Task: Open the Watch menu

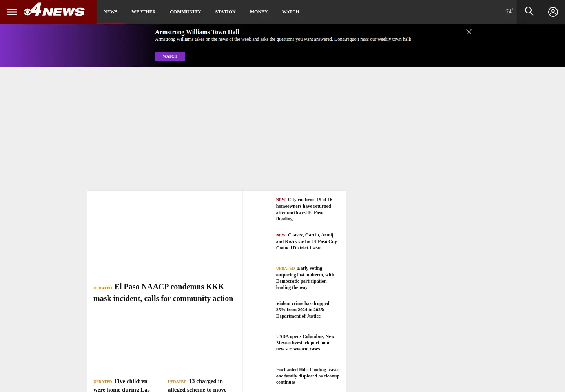Action: click(x=291, y=12)
